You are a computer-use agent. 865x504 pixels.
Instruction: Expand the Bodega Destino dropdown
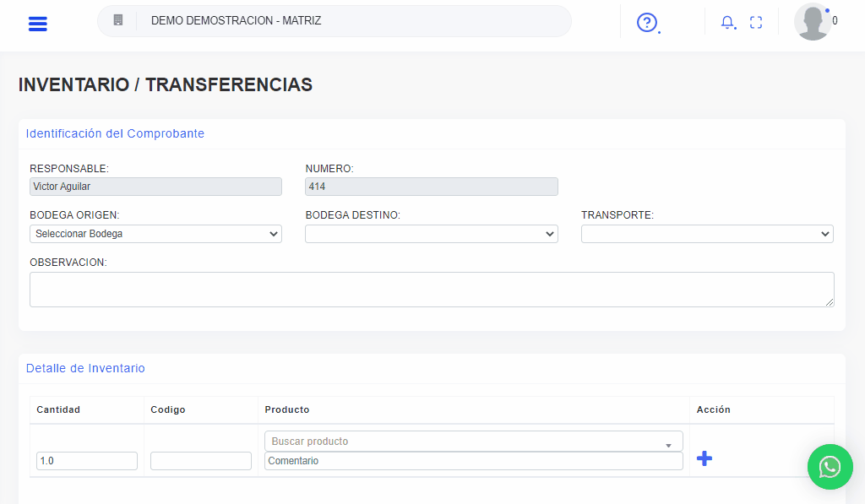coord(431,234)
